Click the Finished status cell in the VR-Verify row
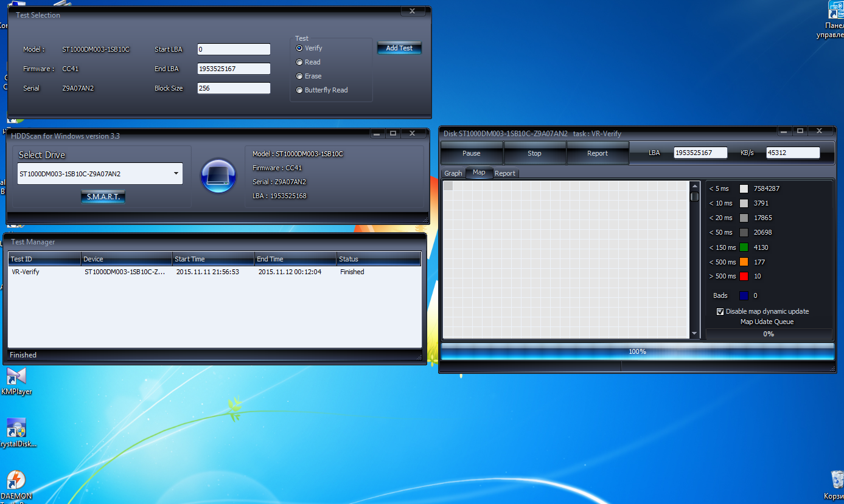 352,272
